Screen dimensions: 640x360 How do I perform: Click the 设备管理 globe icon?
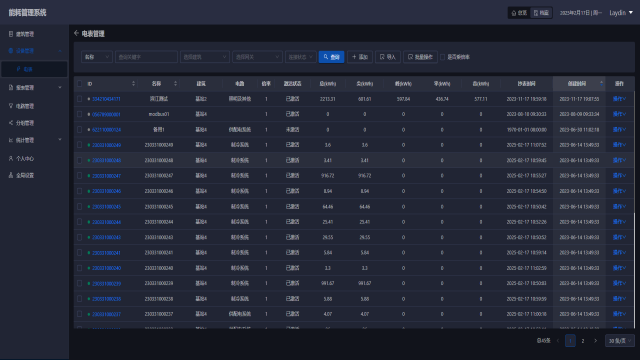coord(11,51)
